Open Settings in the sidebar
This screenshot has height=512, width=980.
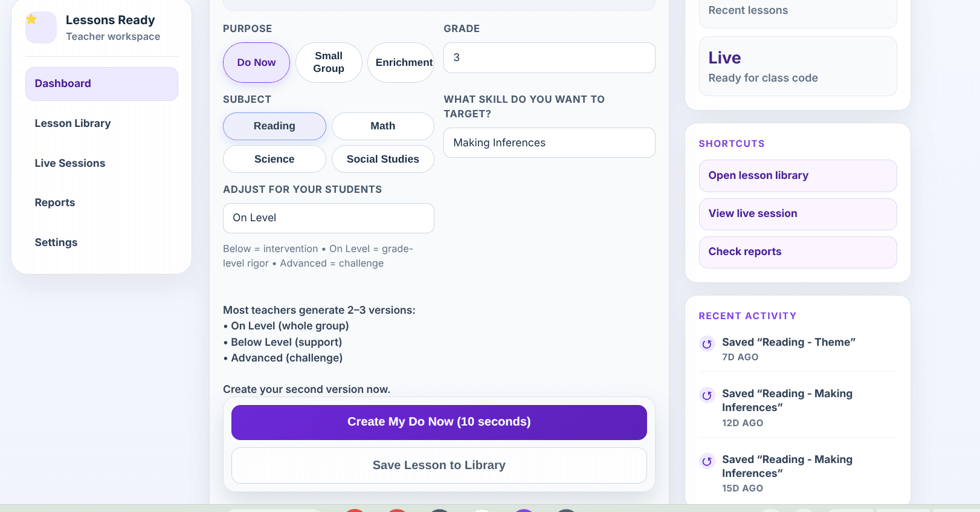(102, 242)
